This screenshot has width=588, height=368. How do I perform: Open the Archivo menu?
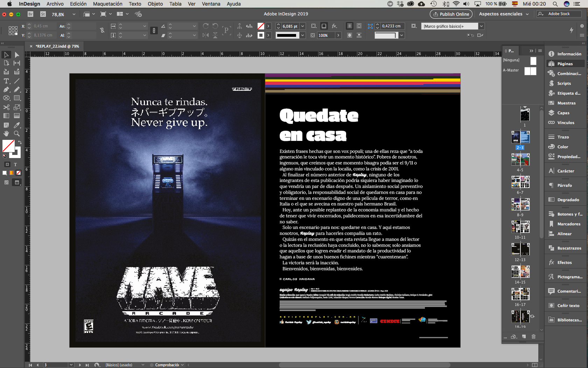(x=55, y=4)
